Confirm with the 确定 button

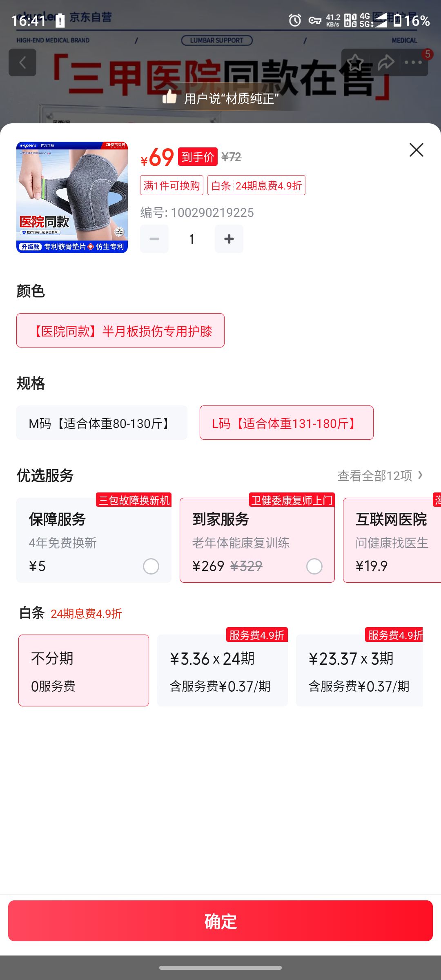click(220, 921)
